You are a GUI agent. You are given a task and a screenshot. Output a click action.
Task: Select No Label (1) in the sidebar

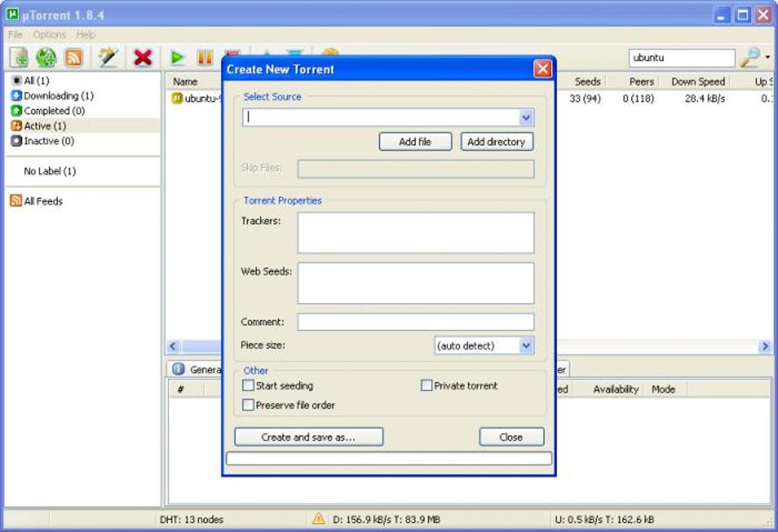pyautogui.click(x=50, y=171)
